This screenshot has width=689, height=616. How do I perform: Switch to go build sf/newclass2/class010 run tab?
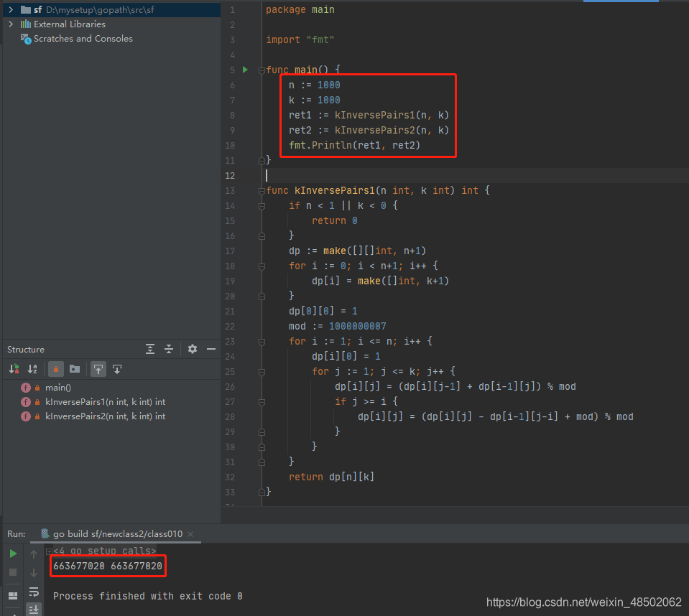[x=118, y=534]
